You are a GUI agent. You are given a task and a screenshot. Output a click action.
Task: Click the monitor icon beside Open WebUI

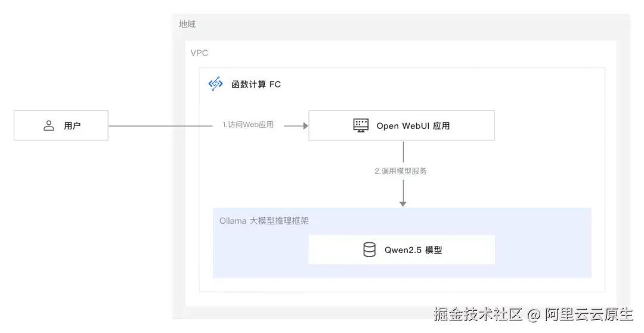point(361,125)
